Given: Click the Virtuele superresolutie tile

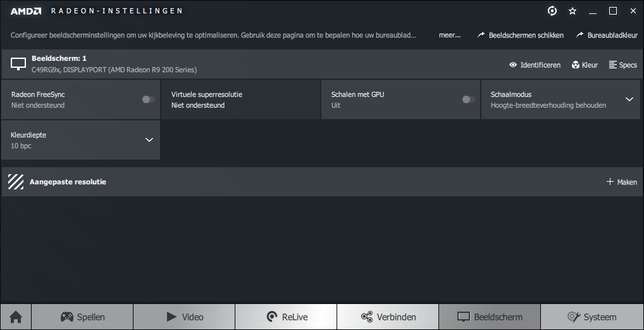Looking at the screenshot, I should pos(240,99).
